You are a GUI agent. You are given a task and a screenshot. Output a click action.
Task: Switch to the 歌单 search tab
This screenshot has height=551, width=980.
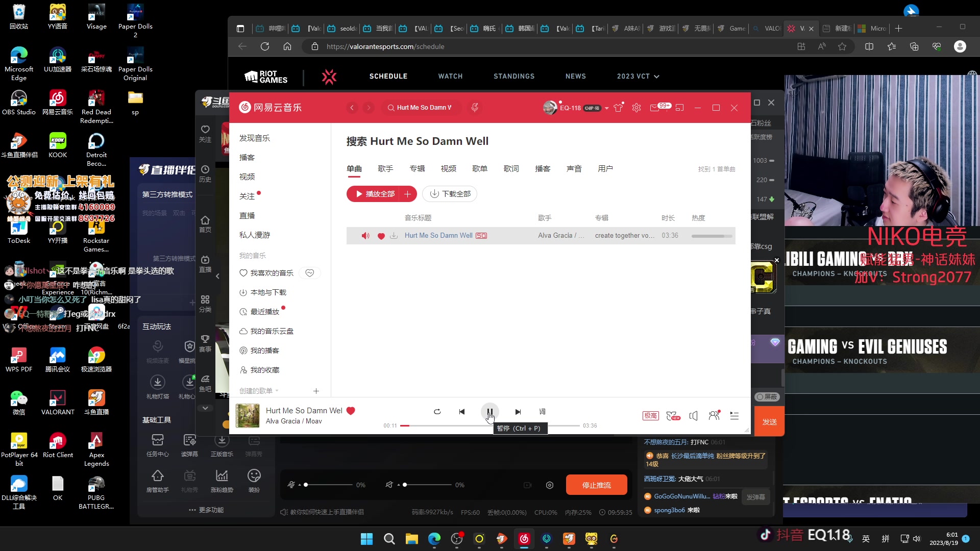(480, 168)
